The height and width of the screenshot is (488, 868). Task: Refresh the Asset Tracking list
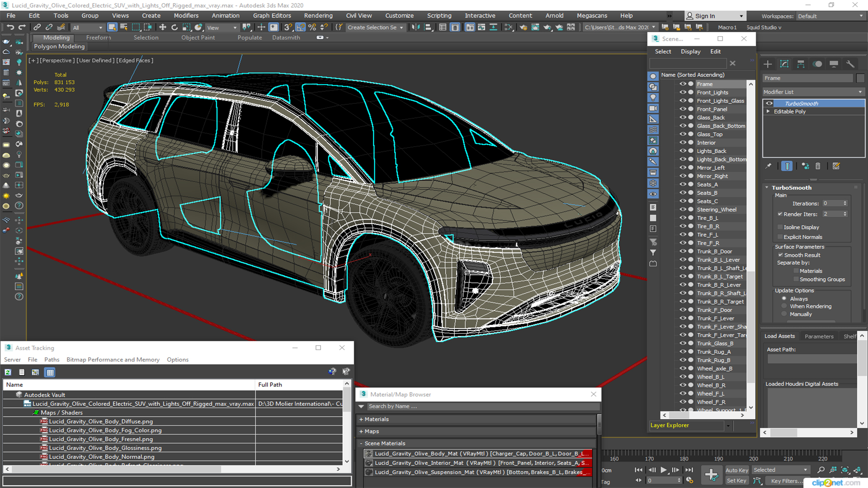point(8,372)
